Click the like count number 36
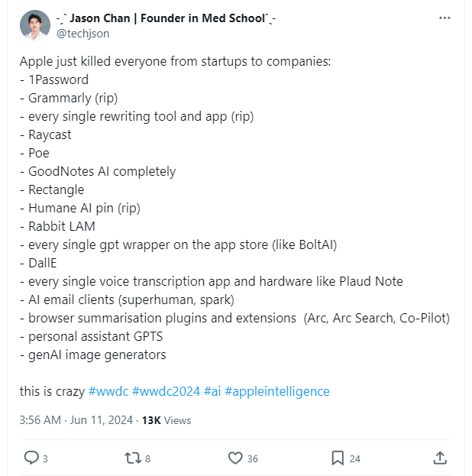Screen dimensions: 472x476 (x=252, y=458)
